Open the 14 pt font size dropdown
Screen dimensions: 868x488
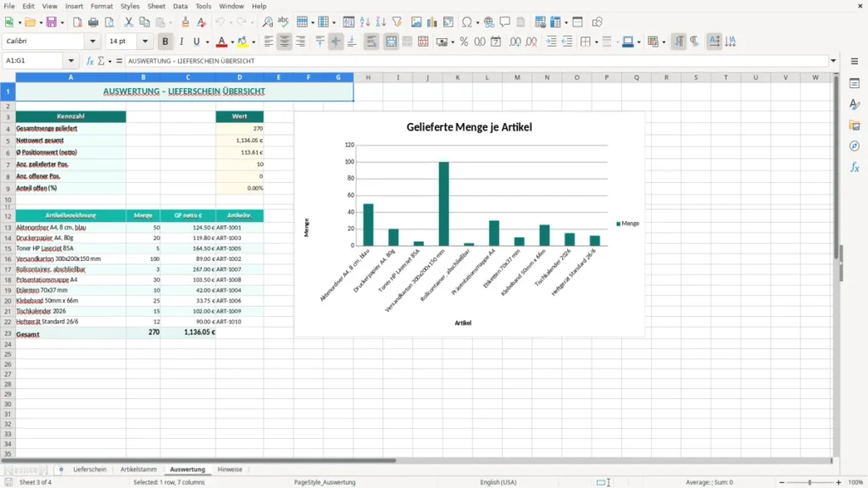tap(145, 41)
